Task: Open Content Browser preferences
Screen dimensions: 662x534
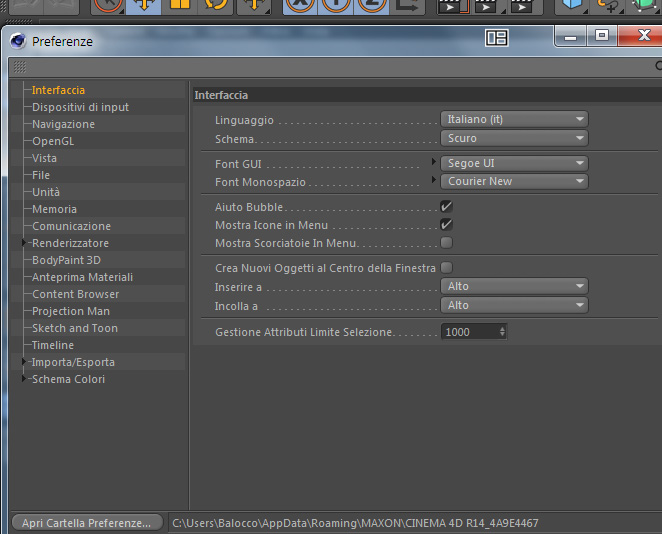Action: click(x=76, y=294)
